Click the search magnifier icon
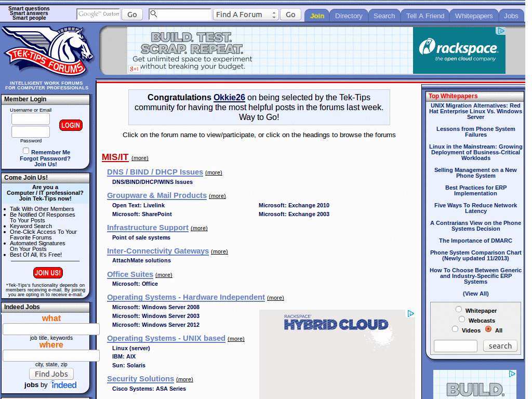532x399 pixels. click(x=154, y=14)
